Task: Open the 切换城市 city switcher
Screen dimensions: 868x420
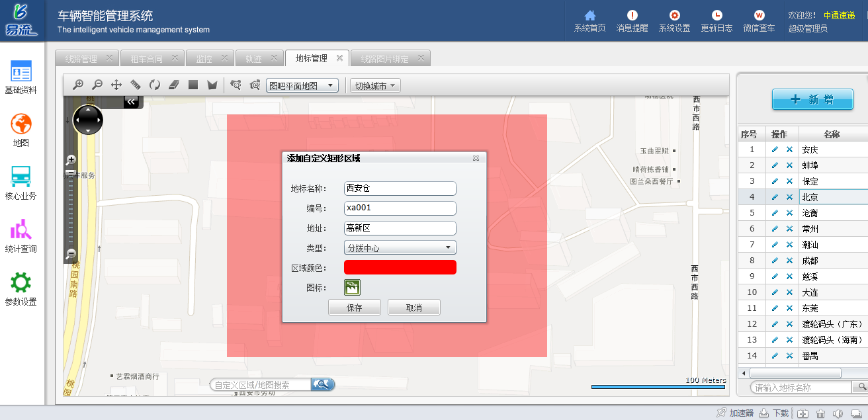Action: (x=375, y=86)
